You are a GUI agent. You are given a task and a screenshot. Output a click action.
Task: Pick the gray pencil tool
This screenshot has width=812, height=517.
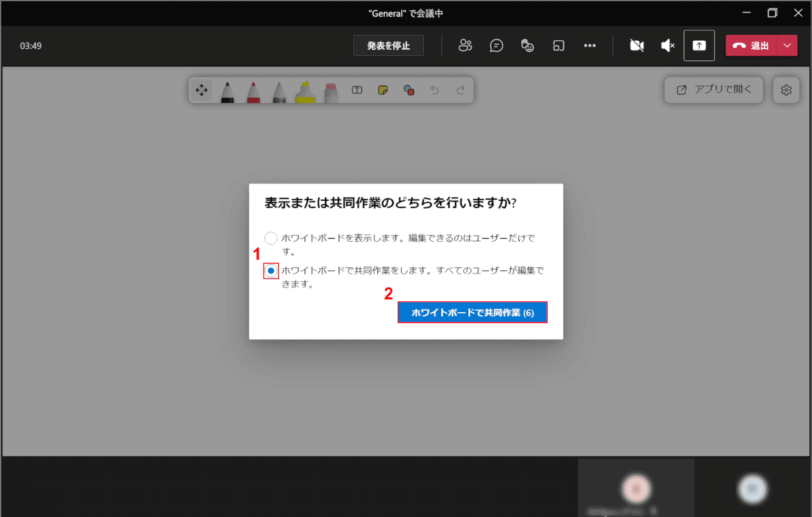tap(279, 91)
